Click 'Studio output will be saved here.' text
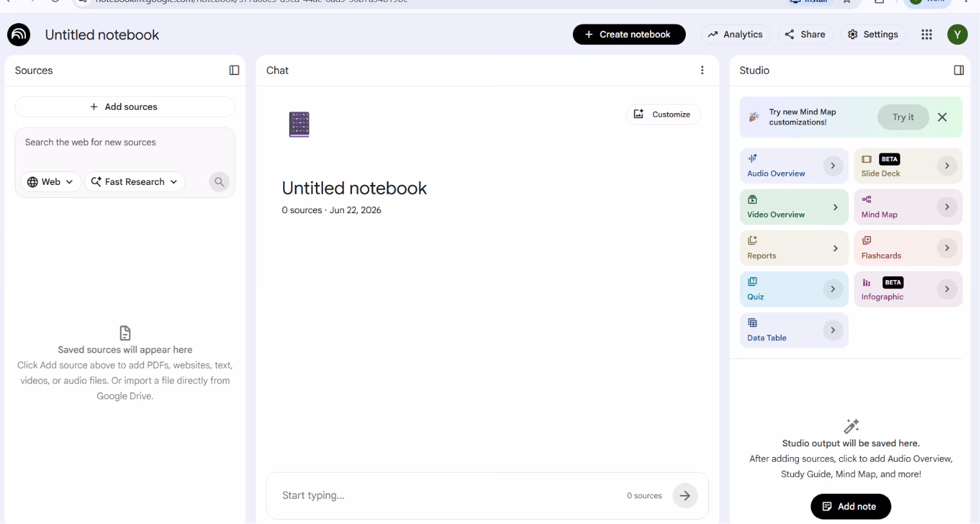 tap(851, 444)
